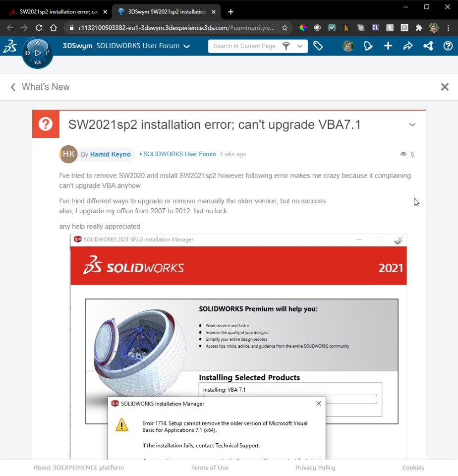458x476 pixels.
Task: Open a new browser tab
Action: 230,12
